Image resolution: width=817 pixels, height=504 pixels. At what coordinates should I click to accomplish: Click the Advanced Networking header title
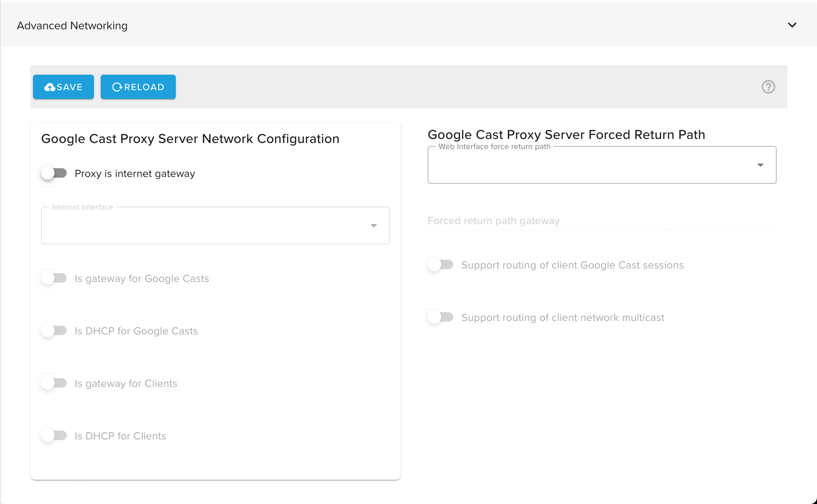point(72,26)
